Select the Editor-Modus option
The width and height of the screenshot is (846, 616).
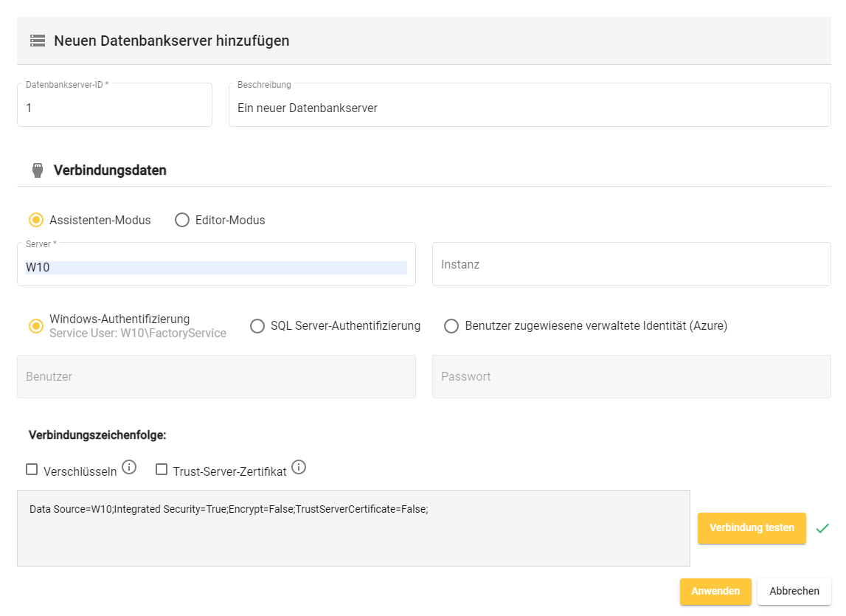point(181,219)
